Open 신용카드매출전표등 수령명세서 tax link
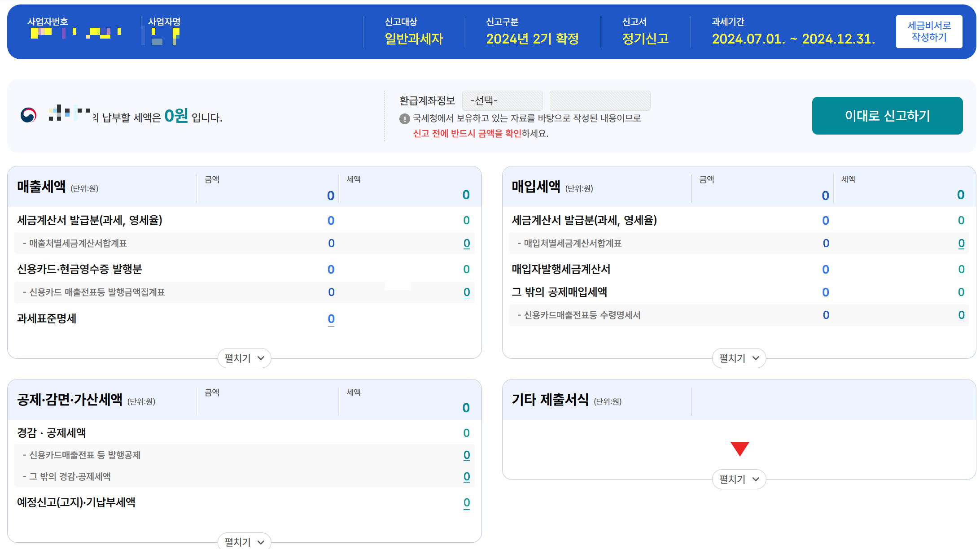This screenshot has width=980, height=549. [x=961, y=315]
